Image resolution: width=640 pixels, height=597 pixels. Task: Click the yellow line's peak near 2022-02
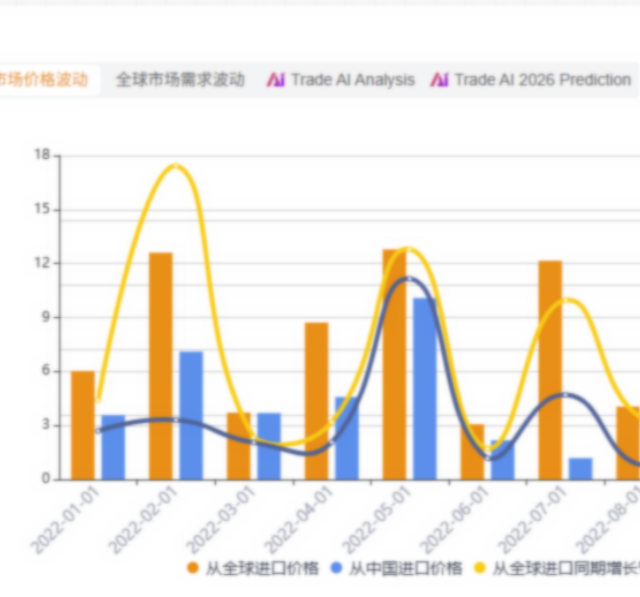(176, 165)
